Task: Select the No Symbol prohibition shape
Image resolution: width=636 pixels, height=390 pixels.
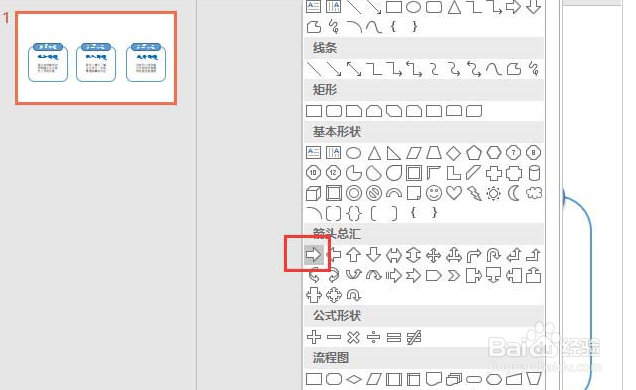Action: coord(373,193)
